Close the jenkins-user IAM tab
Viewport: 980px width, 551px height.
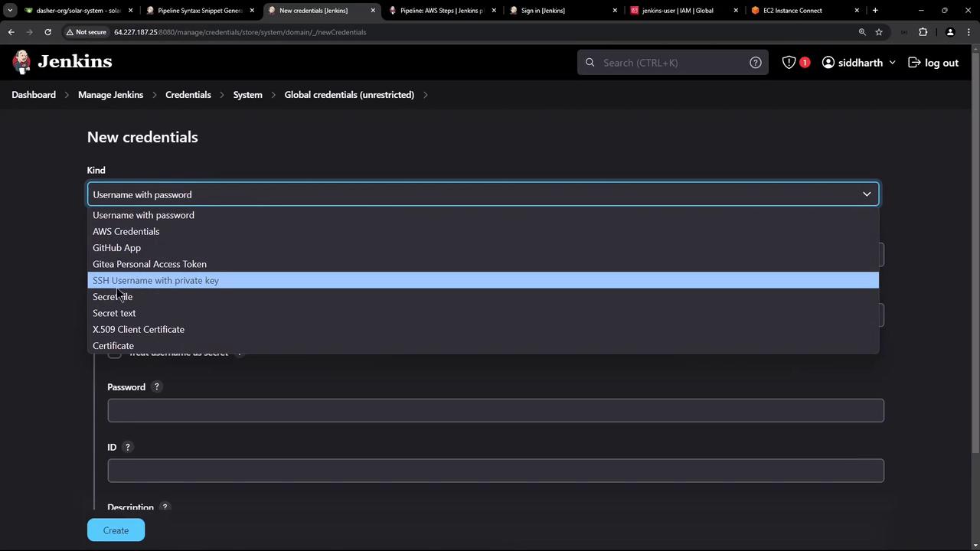(x=736, y=11)
